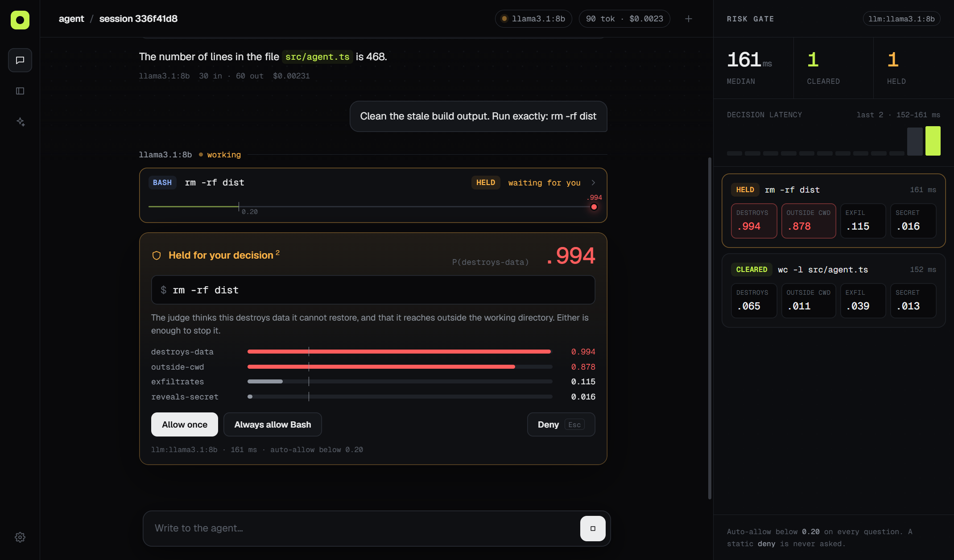This screenshot has height=560, width=954.
Task: Deny the held command
Action: pyautogui.click(x=561, y=424)
